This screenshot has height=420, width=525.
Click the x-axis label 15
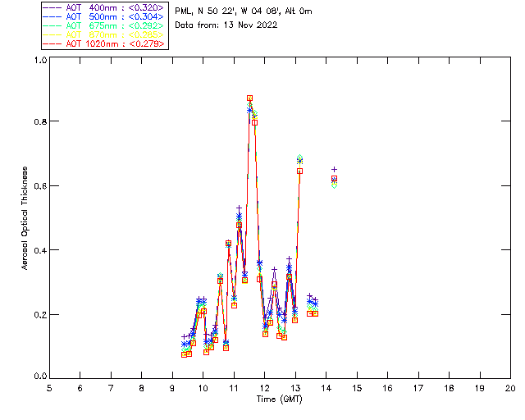[x=357, y=388]
